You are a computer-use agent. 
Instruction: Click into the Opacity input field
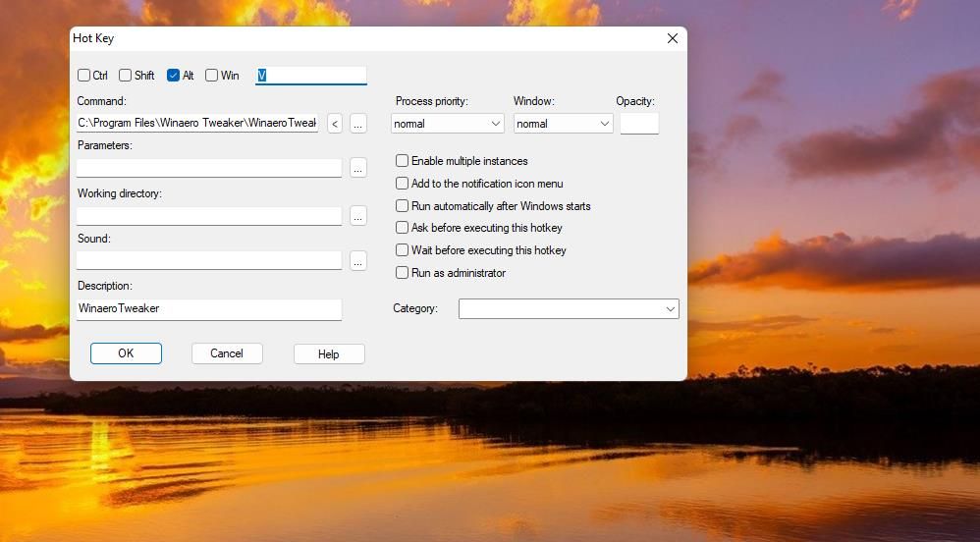639,124
